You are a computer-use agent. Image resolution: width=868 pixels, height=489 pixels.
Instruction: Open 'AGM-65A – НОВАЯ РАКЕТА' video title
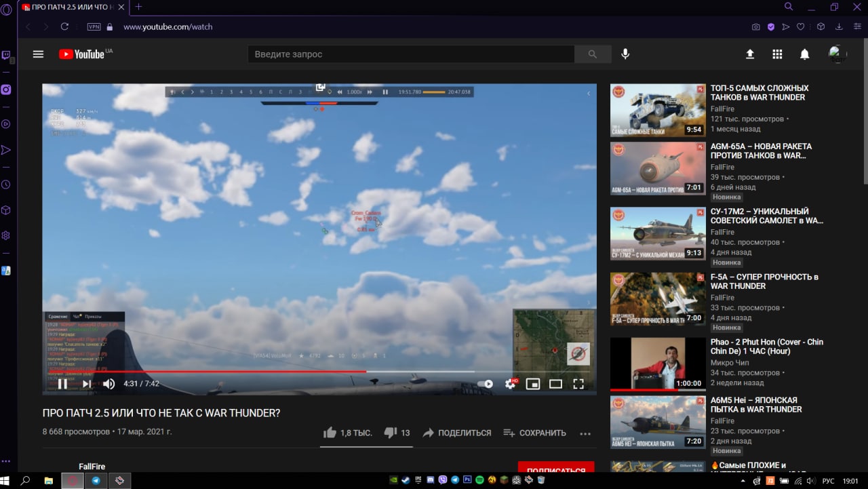tap(761, 151)
